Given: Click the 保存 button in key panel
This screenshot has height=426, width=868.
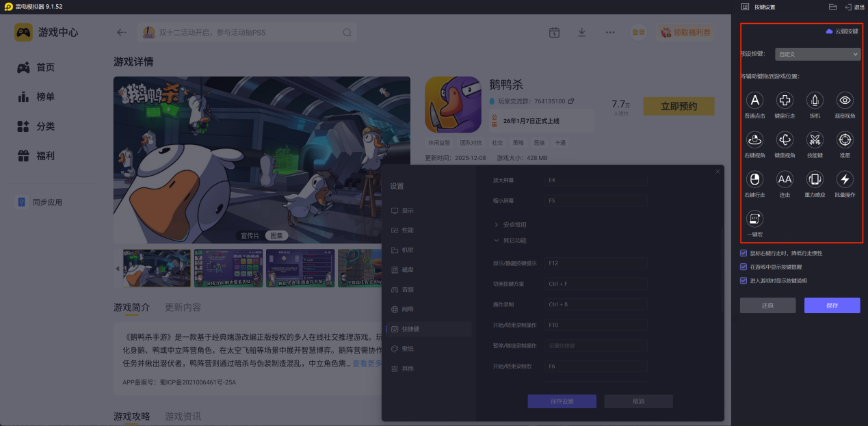Looking at the screenshot, I should tap(832, 306).
